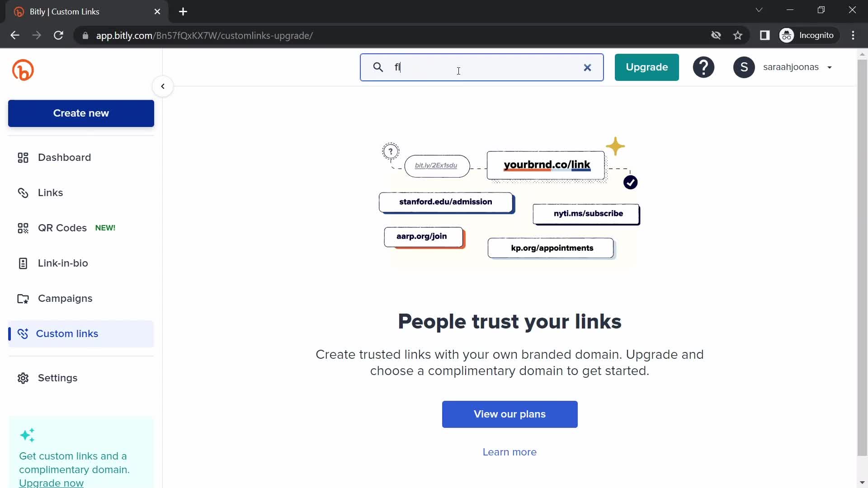Click the Bitly logo icon

click(23, 69)
